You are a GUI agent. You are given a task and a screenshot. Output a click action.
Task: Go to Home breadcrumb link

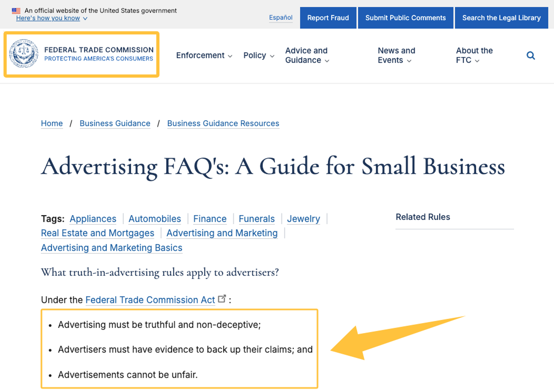point(52,123)
